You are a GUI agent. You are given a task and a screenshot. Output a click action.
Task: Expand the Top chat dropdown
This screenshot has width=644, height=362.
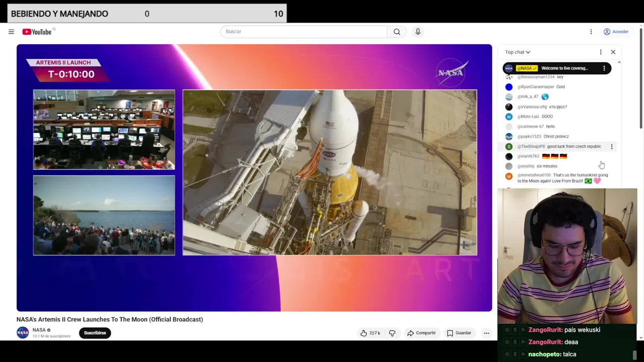[x=518, y=52]
